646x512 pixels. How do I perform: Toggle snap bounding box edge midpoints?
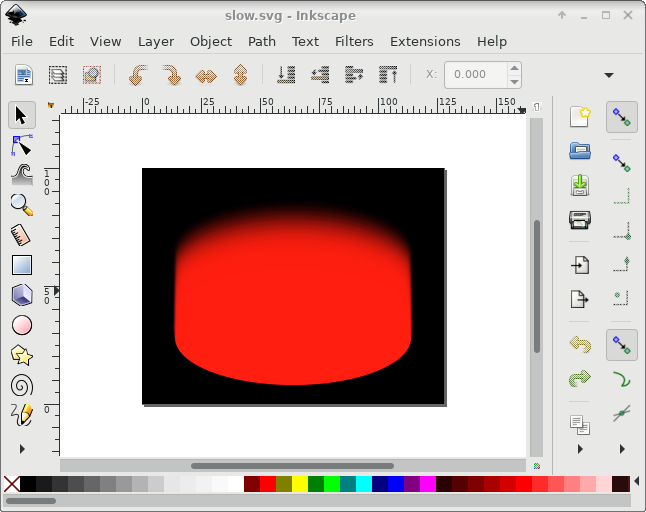click(622, 265)
